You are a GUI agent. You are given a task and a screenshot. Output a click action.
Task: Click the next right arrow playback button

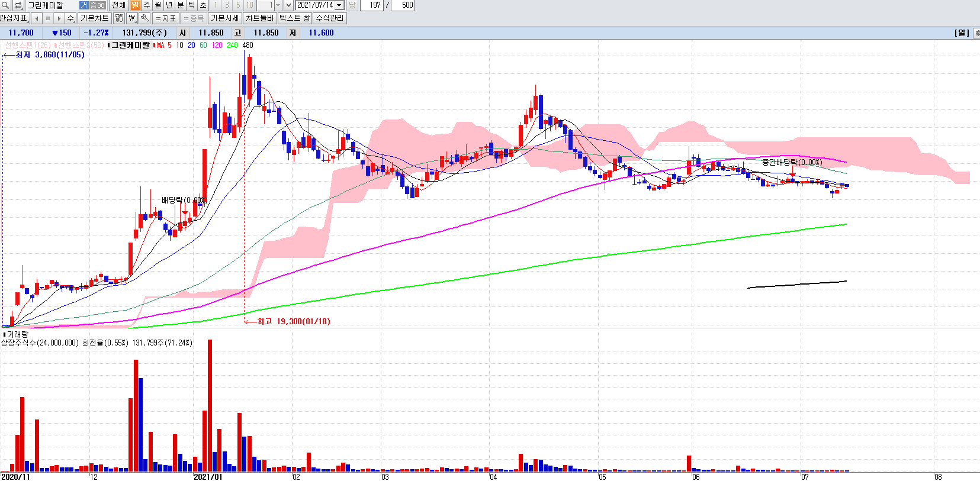[x=59, y=18]
